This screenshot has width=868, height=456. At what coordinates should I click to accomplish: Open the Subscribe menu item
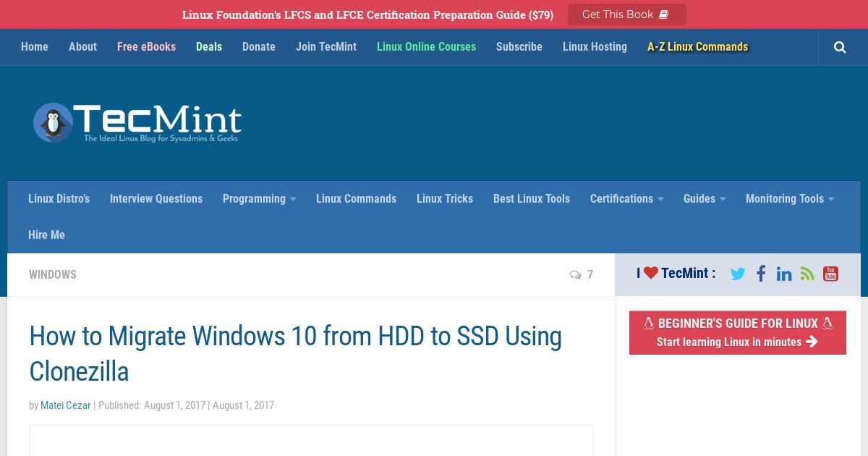pos(519,46)
